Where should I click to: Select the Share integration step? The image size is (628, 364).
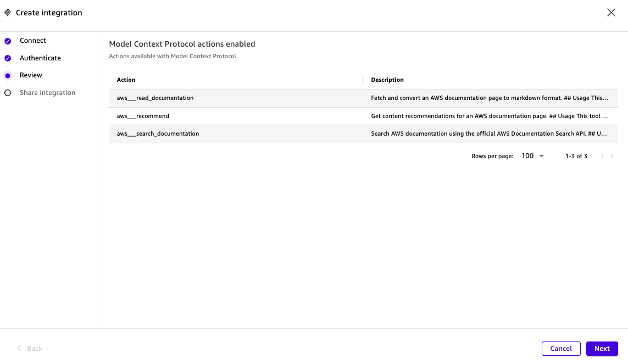pyautogui.click(x=47, y=93)
